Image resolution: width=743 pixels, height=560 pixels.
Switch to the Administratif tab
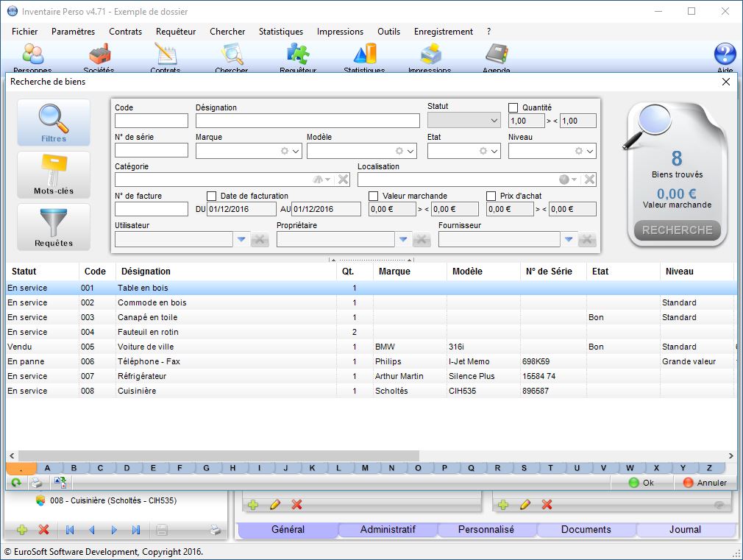pos(388,529)
